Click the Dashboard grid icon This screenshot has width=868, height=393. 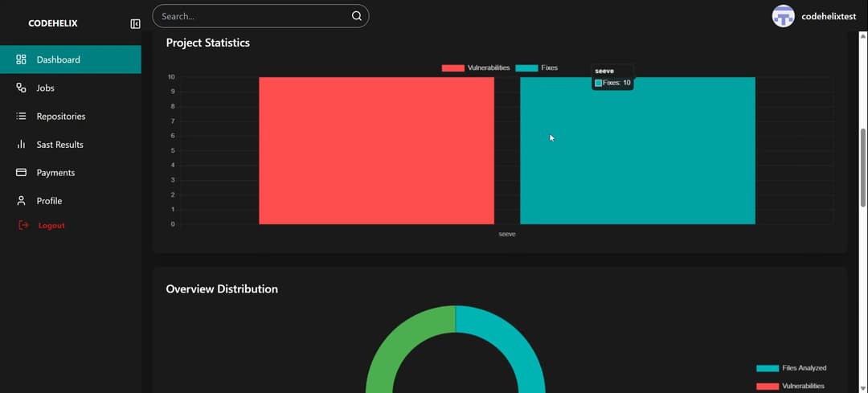[x=21, y=59]
